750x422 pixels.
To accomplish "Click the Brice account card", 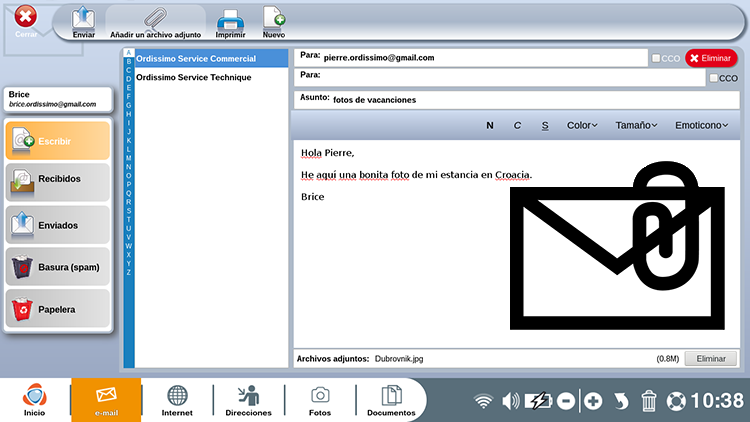I will (58, 99).
